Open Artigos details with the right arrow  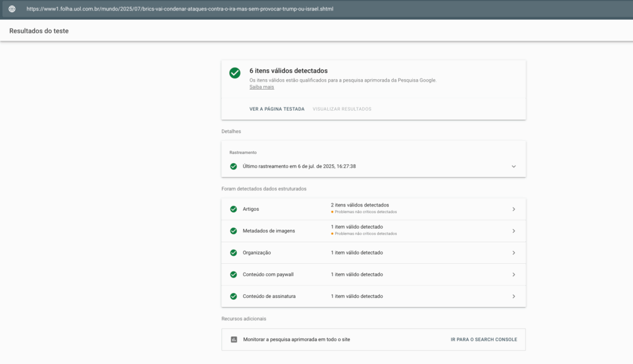click(513, 209)
